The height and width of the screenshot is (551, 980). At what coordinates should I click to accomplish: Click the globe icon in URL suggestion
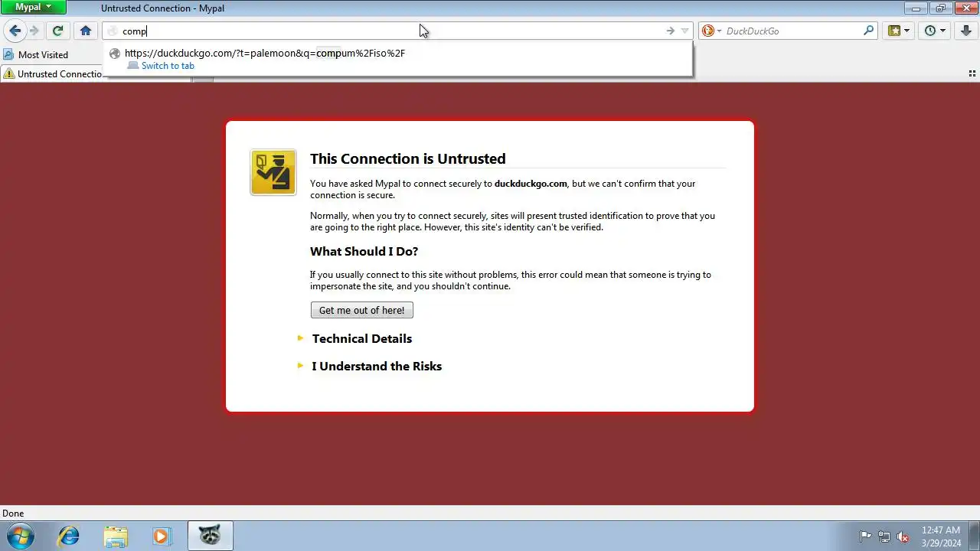pyautogui.click(x=115, y=54)
